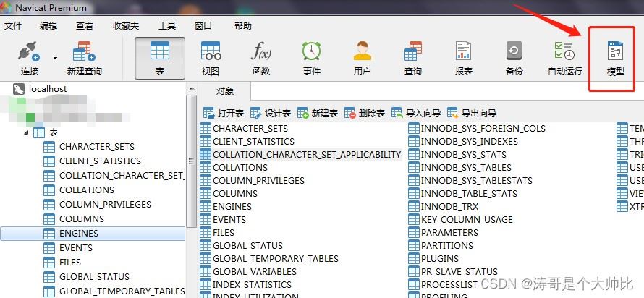Open the 模型 model tool
The height and width of the screenshot is (298, 644).
(x=615, y=59)
